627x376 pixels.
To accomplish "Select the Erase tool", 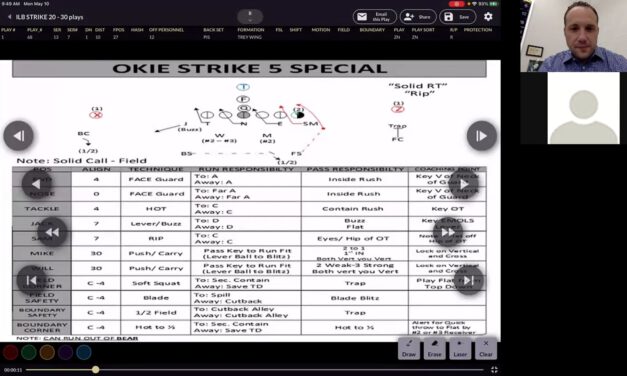I will point(434,348).
